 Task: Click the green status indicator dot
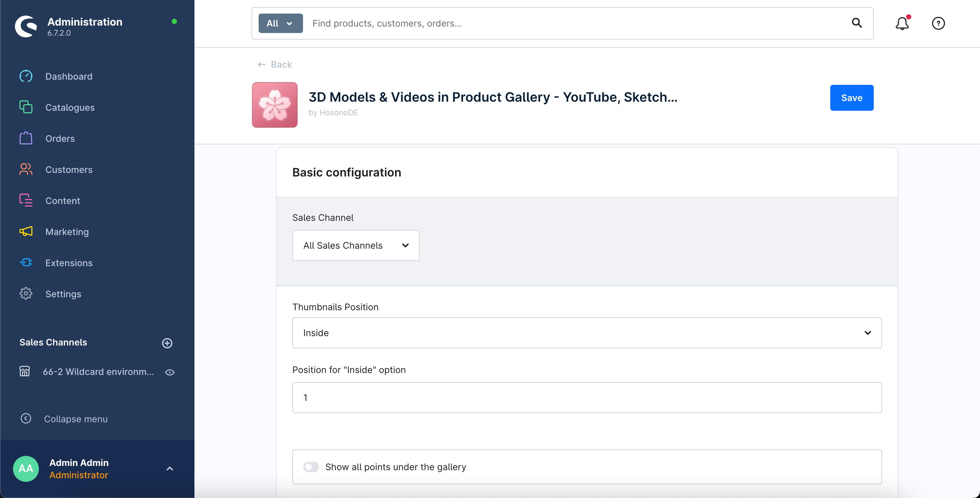point(174,22)
